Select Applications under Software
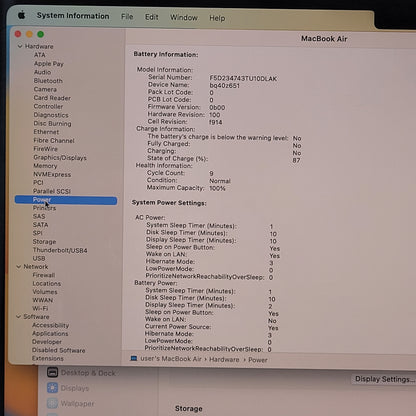This screenshot has width=416, height=416. tap(50, 333)
